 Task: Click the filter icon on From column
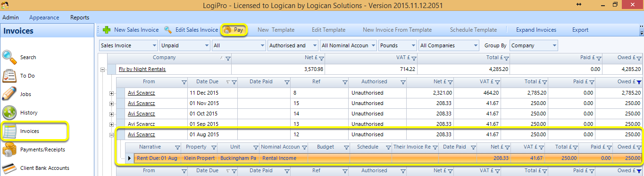(x=184, y=82)
